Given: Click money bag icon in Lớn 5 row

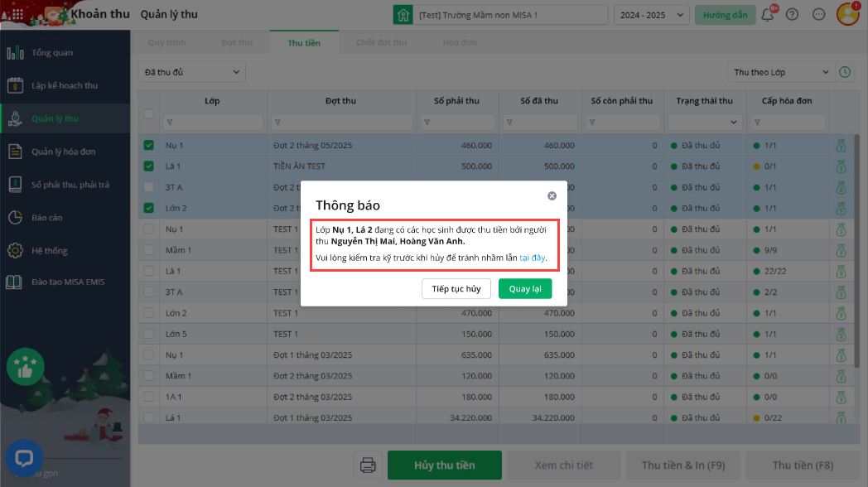Looking at the screenshot, I should [x=841, y=335].
